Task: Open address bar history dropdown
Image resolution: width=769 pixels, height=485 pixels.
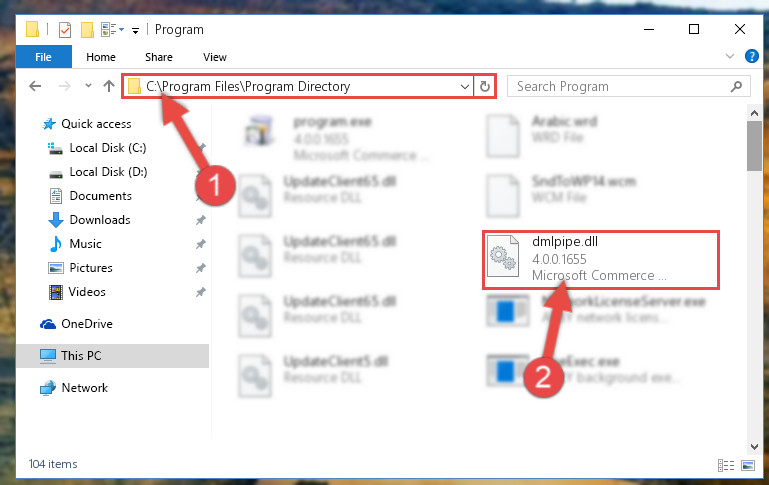Action: 464,87
